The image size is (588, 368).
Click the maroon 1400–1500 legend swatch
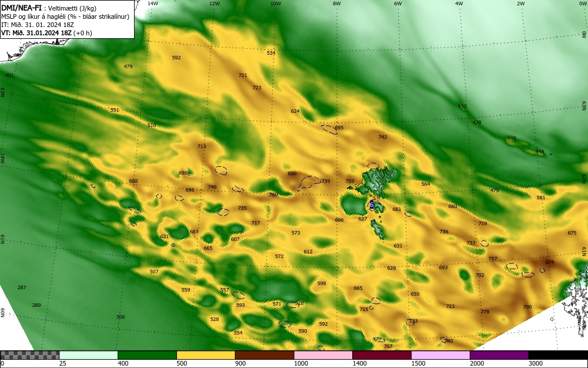click(x=382, y=355)
